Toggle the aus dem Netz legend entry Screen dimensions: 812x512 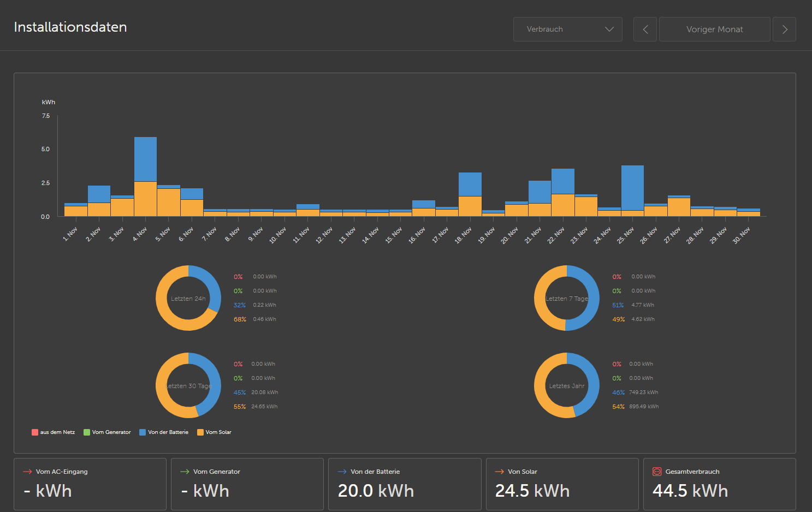(54, 432)
